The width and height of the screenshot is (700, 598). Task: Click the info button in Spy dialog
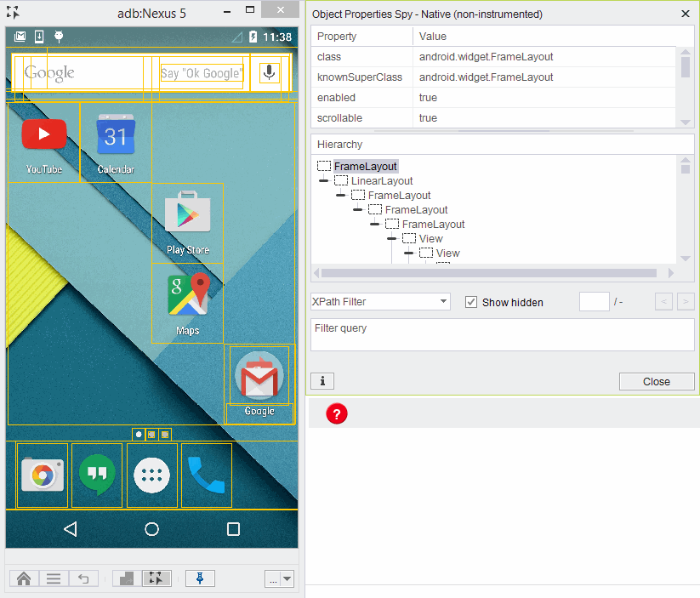[x=322, y=381]
